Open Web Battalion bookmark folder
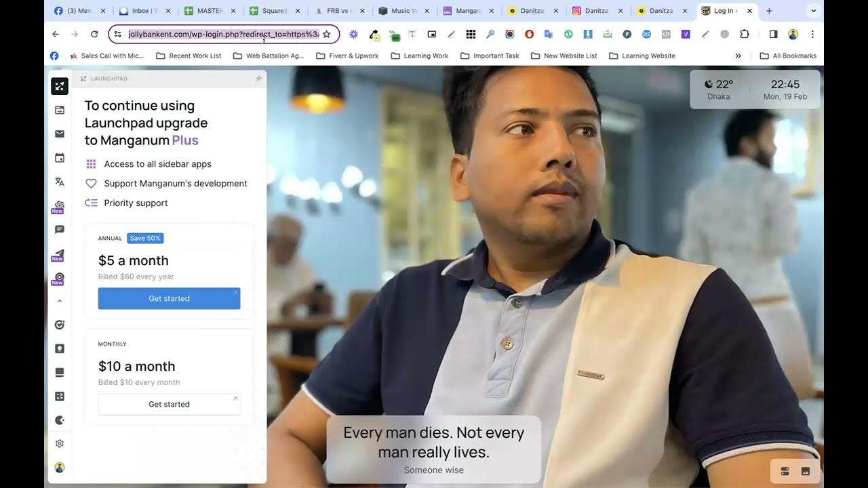Image resolution: width=868 pixels, height=488 pixels. coord(269,56)
